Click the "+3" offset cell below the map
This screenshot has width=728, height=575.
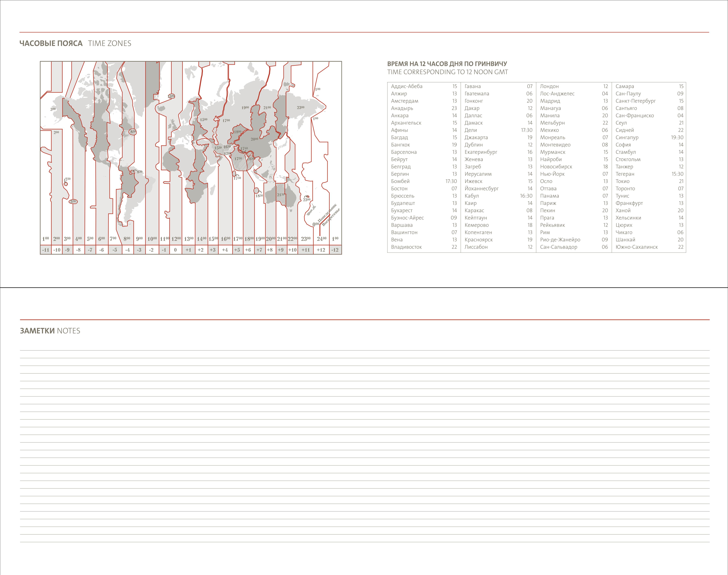213,250
